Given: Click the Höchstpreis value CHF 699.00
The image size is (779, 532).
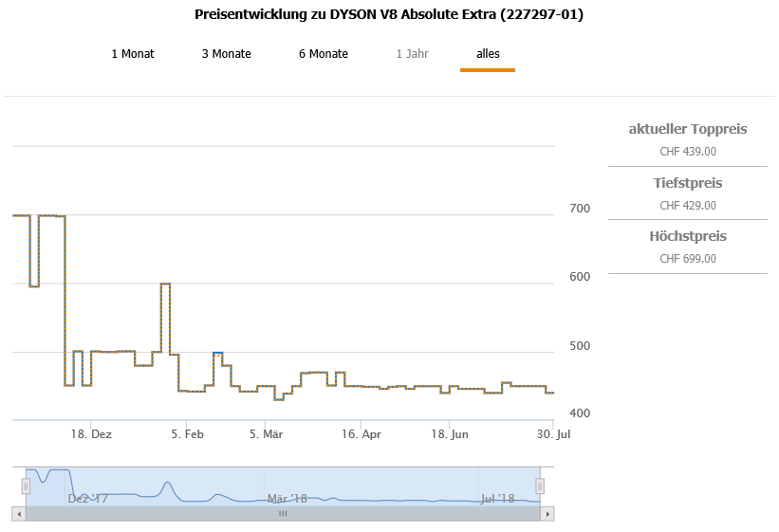Looking at the screenshot, I should pos(688,258).
